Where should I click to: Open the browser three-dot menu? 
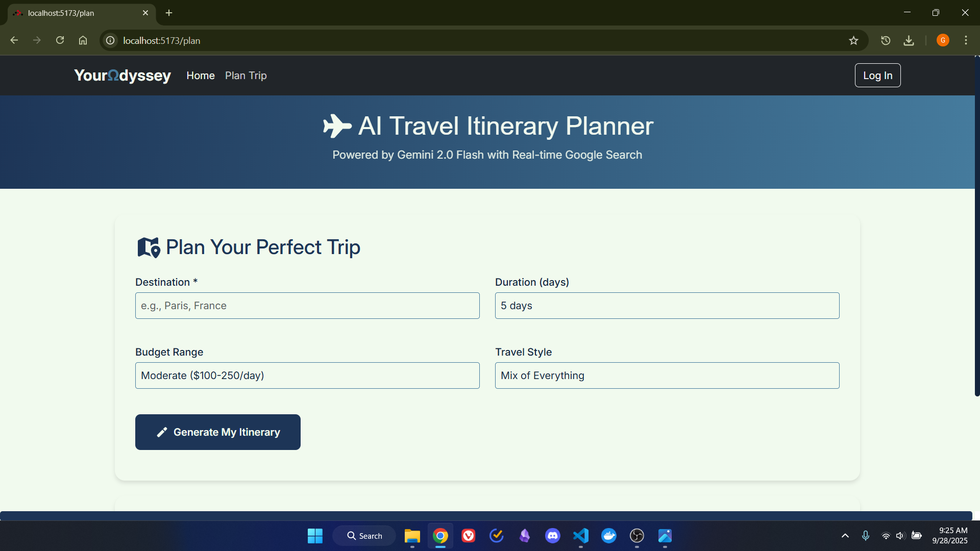pos(966,40)
